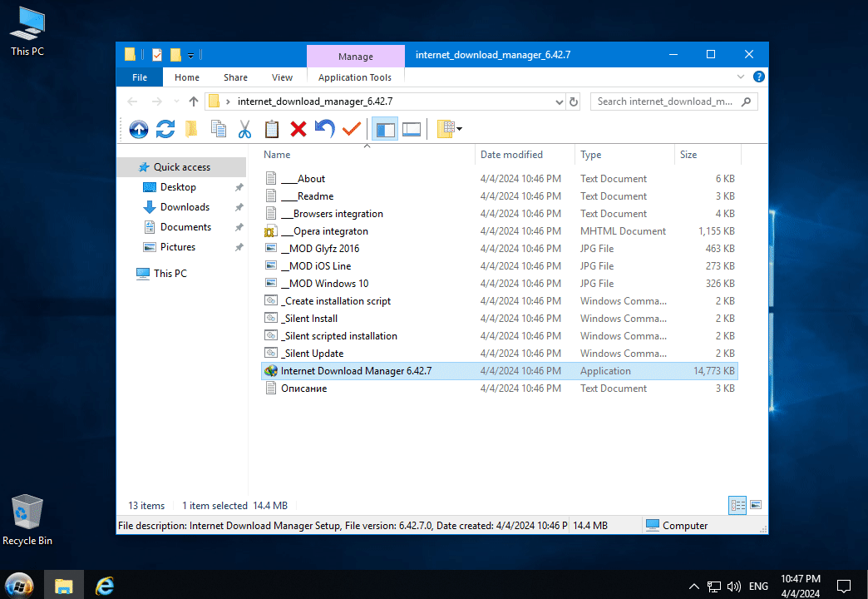Screen dimensions: 868x599
Task: Open Documents in navigation pane
Action: tap(185, 226)
